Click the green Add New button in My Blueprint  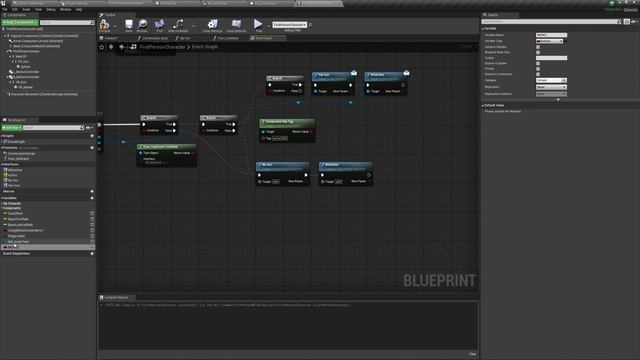(x=12, y=128)
